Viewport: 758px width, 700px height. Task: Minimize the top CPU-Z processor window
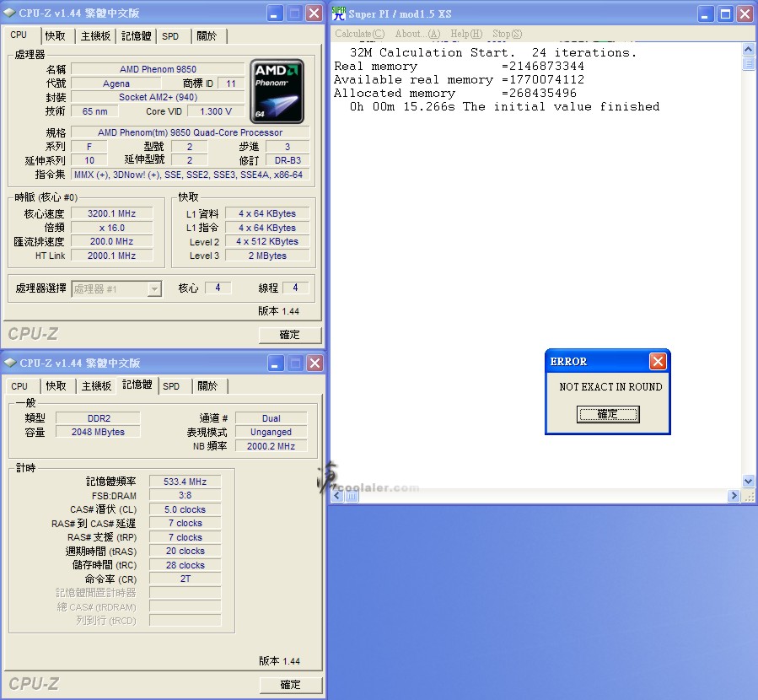[275, 13]
